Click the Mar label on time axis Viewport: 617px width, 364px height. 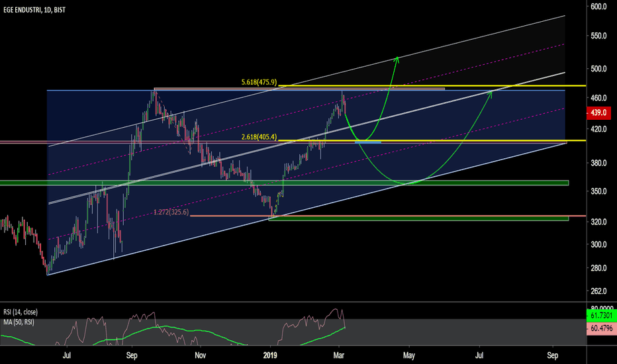[x=338, y=355]
